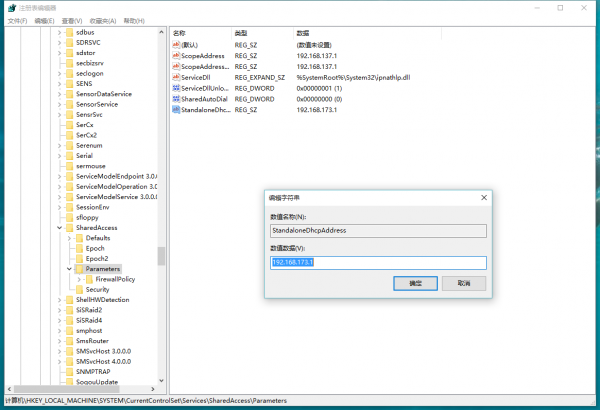Select the SensorService folder icon
Screen dimensions: 600x410
coord(68,104)
